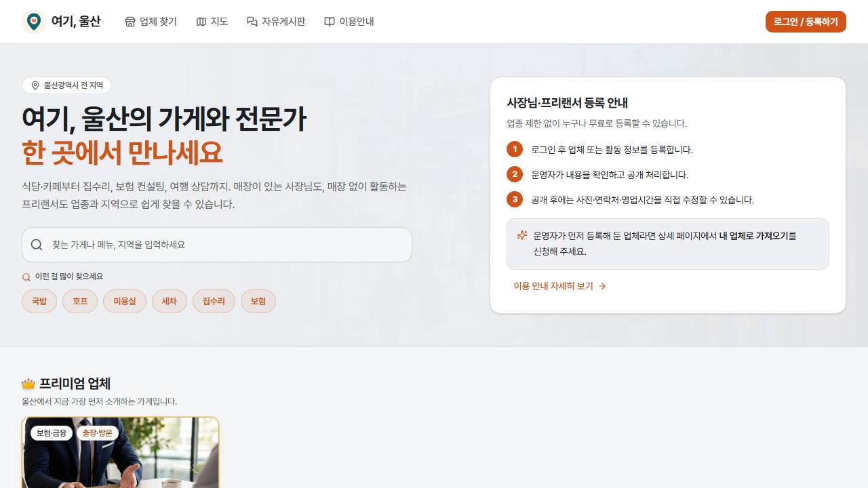Viewport: 868px width, 488px height.
Task: Select the 보험 keyword chip
Action: point(258,302)
